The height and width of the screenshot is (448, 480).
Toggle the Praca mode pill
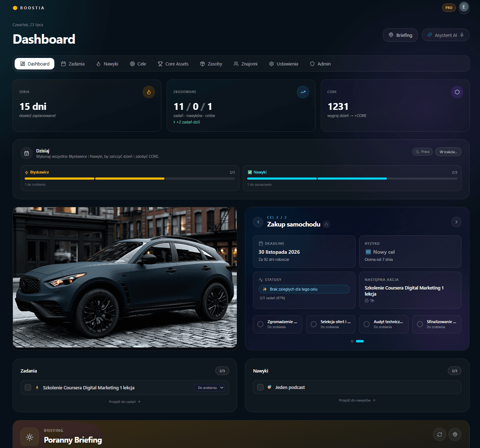pos(422,152)
